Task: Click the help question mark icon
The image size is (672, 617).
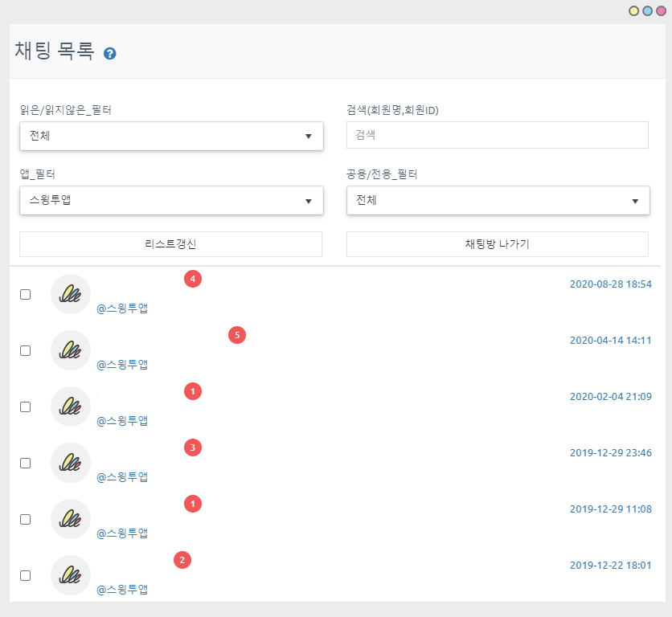Action: tap(110, 54)
